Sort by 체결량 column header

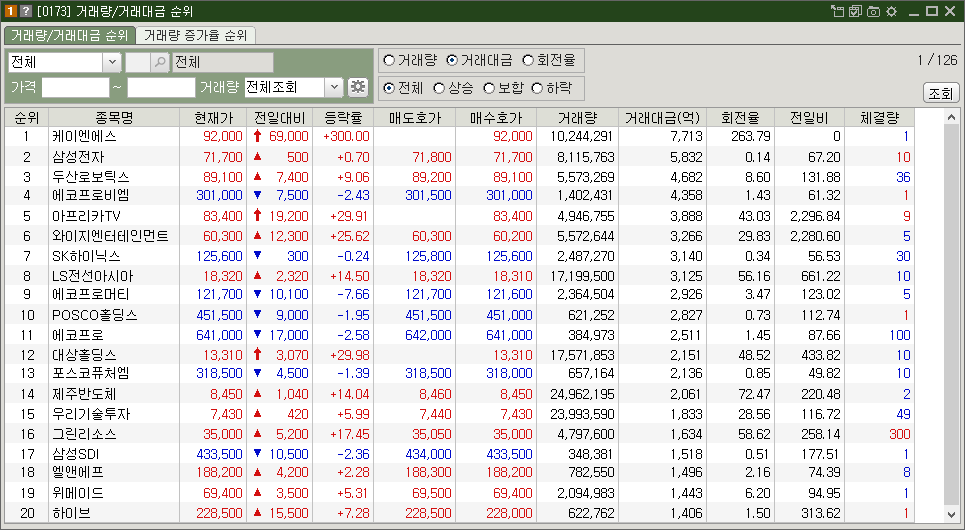[879, 117]
